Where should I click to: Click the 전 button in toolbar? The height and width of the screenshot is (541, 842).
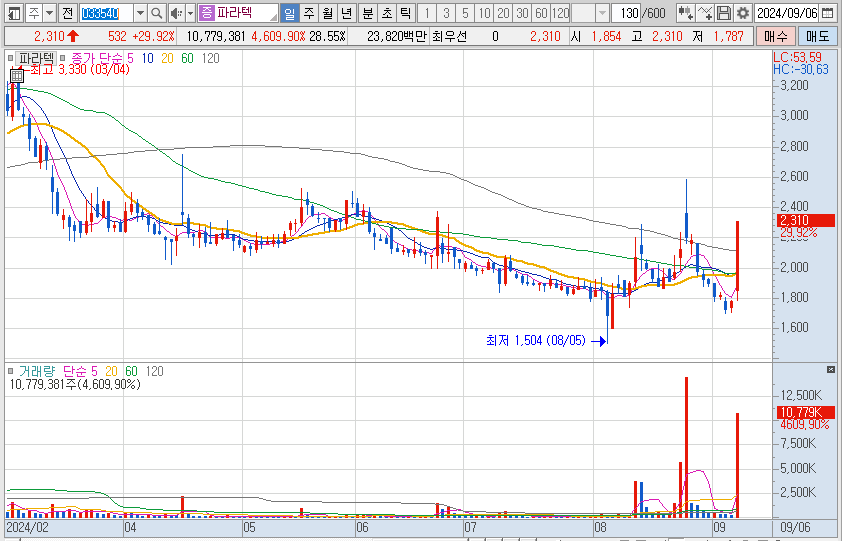[x=67, y=13]
